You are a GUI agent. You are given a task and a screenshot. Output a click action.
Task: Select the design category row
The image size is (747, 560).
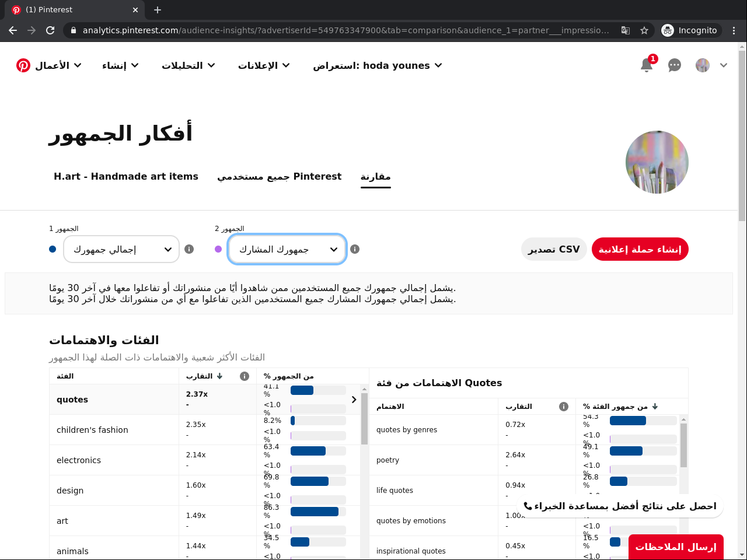[x=204, y=491]
